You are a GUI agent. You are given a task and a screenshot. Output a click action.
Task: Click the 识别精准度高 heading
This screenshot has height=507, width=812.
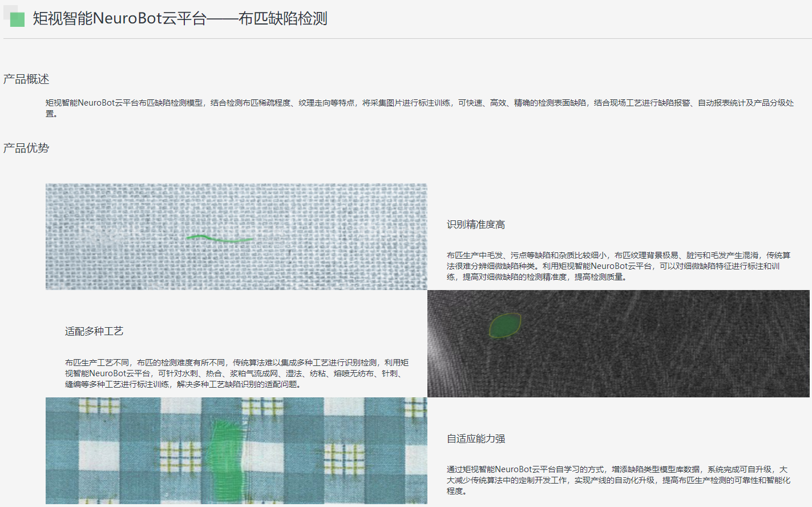476,224
